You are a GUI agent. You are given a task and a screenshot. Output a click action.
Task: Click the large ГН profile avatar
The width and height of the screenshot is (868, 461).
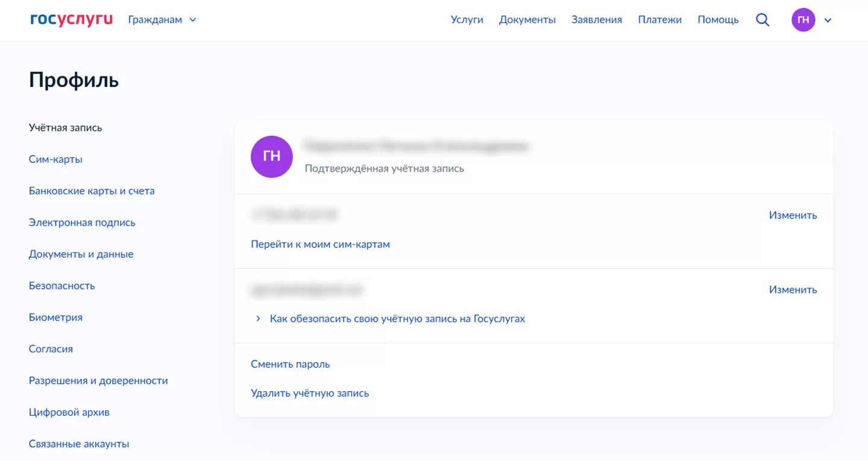[x=272, y=157]
